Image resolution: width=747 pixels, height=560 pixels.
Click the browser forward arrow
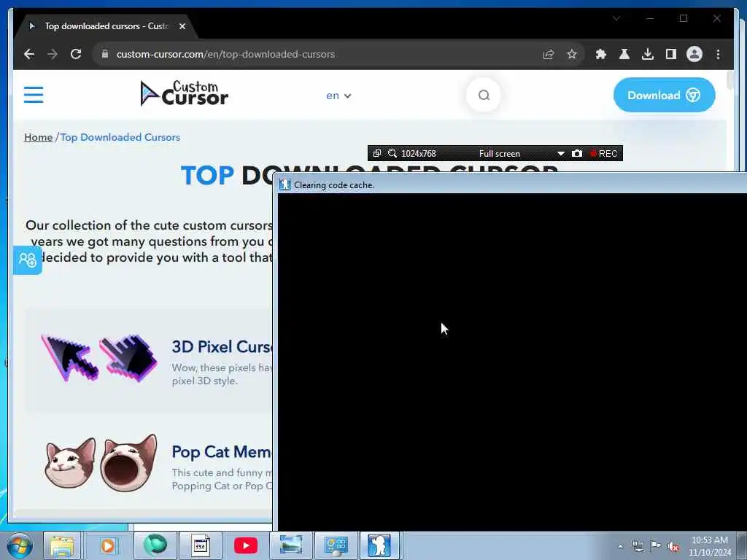[53, 54]
